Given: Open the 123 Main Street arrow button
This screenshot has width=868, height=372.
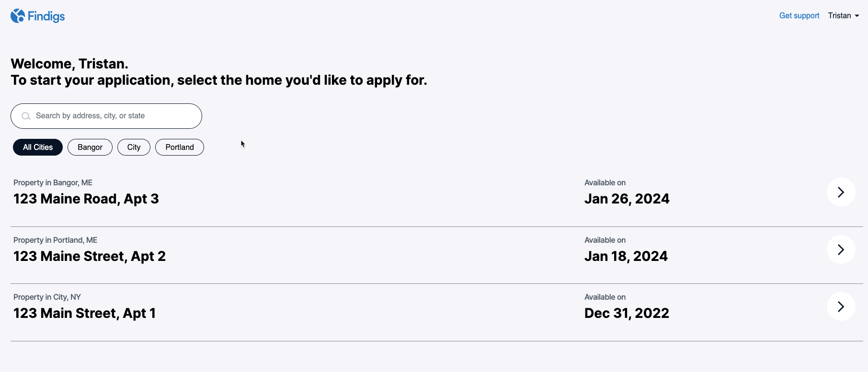Looking at the screenshot, I should tap(841, 306).
